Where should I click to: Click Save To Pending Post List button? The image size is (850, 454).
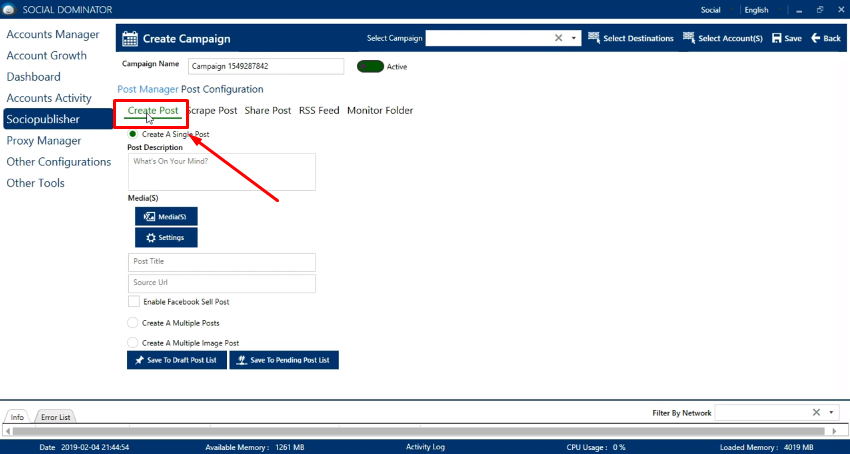click(284, 360)
